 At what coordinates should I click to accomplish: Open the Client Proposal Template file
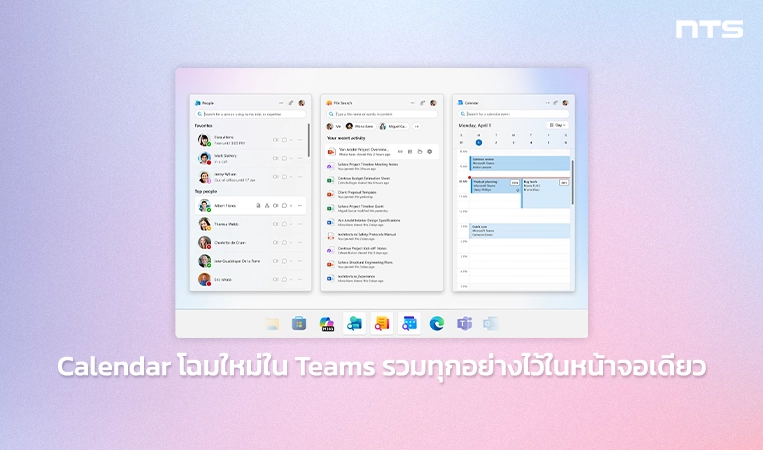click(x=382, y=194)
